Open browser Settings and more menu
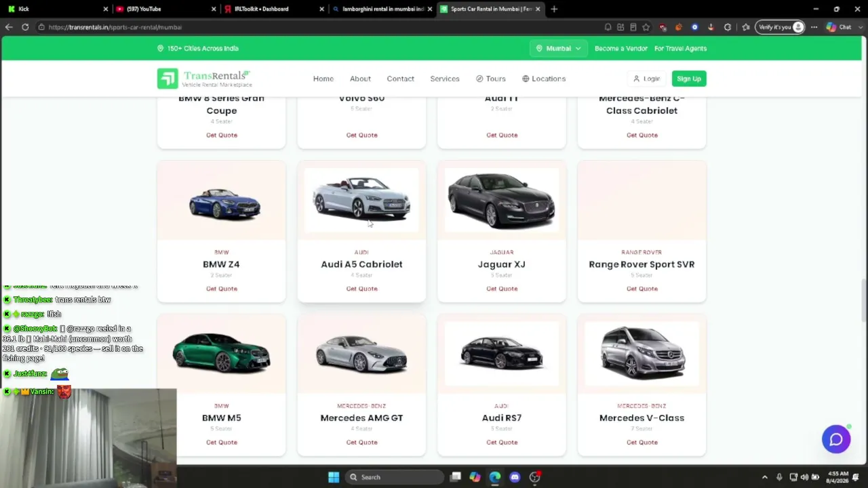The image size is (868, 488). [x=814, y=27]
